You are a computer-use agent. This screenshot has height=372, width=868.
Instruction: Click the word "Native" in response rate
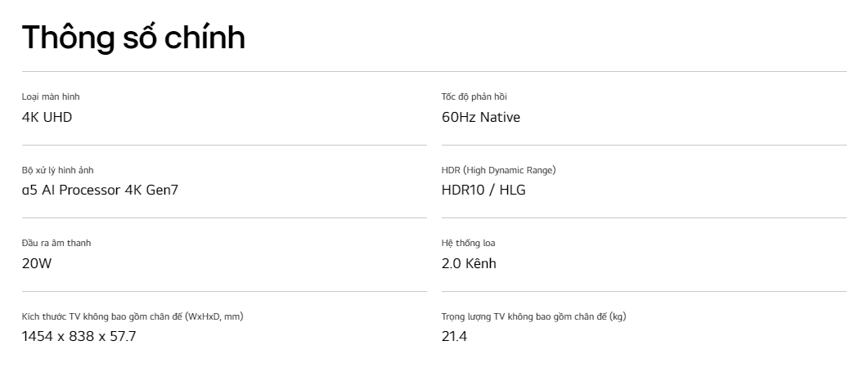tap(500, 117)
